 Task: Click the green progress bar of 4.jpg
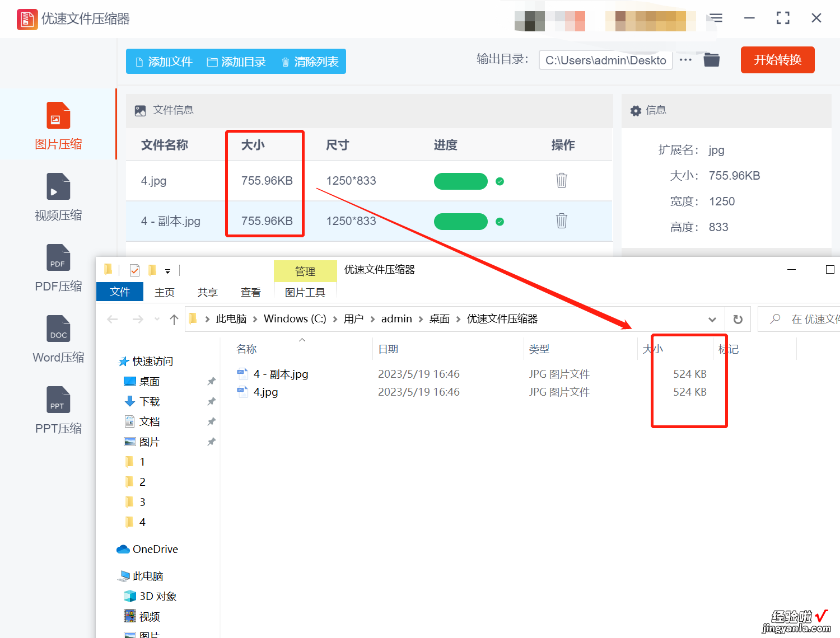[x=461, y=181]
